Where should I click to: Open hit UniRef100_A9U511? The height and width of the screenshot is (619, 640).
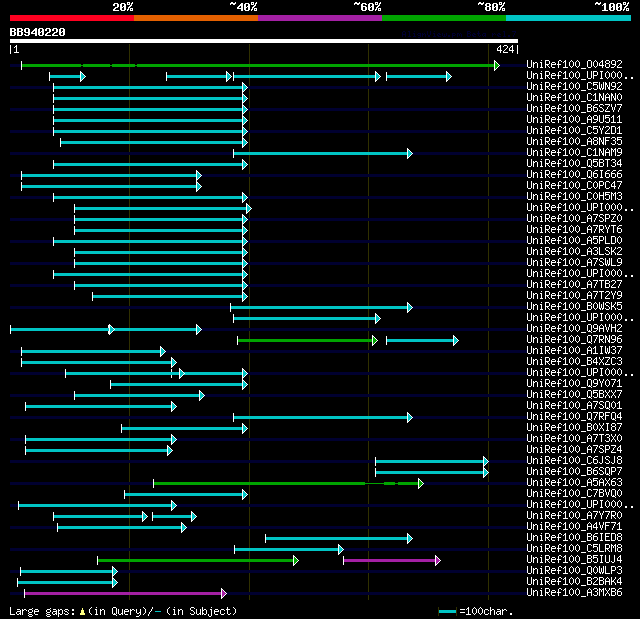pos(574,119)
